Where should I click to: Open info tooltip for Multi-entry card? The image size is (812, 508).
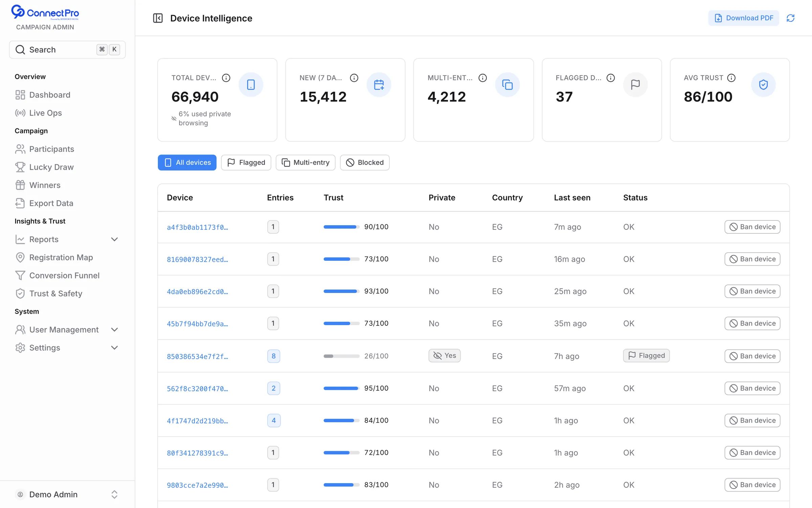482,78
